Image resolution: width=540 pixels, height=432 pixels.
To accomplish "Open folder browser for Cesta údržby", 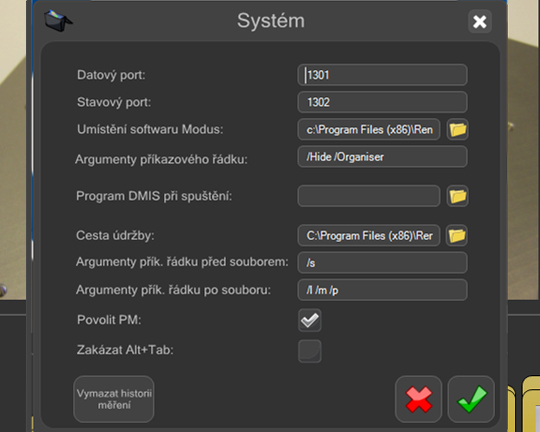I will [457, 235].
